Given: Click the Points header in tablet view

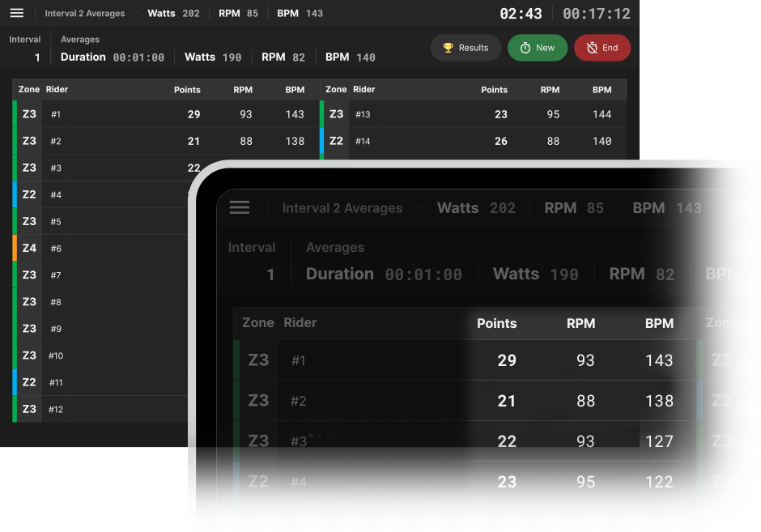Looking at the screenshot, I should point(497,323).
